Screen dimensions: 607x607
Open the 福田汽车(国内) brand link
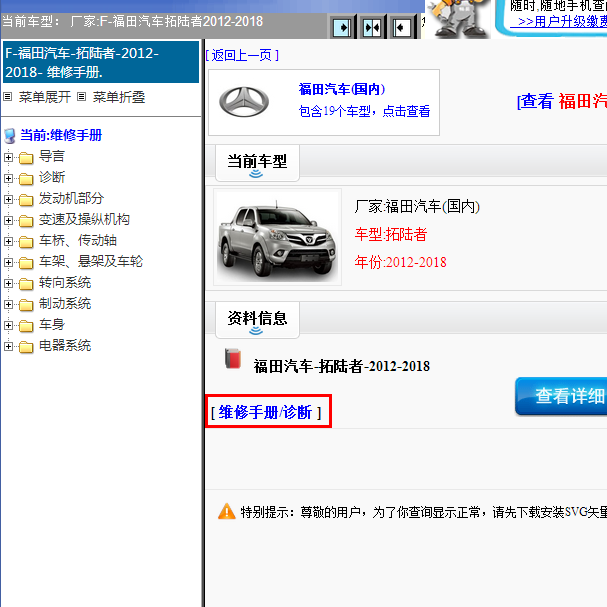(x=341, y=89)
